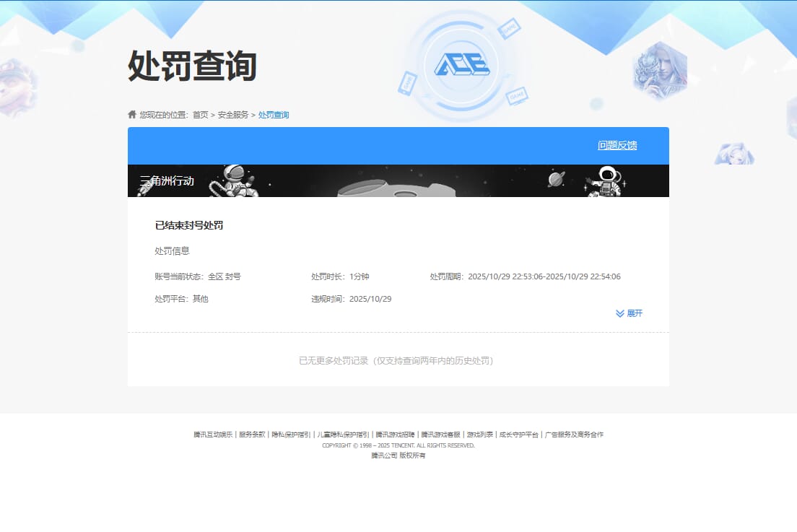Image resolution: width=797 pixels, height=532 pixels.
Task: Click the right astronaut on the banner
Action: pyautogui.click(x=605, y=181)
